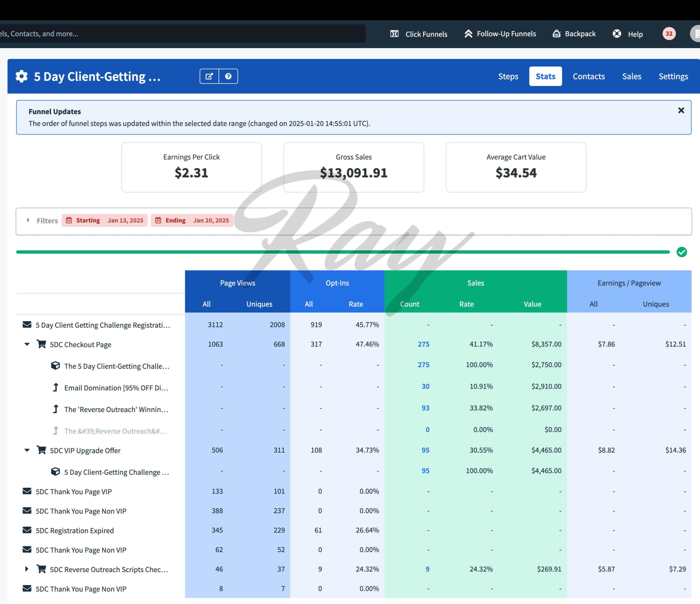The height and width of the screenshot is (604, 700).
Task: Click the funnel settings gear icon
Action: (x=22, y=76)
